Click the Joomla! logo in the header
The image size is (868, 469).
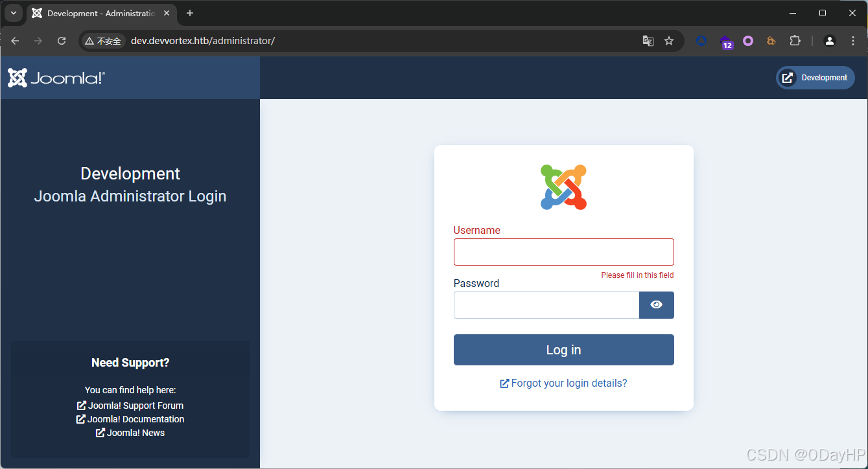click(55, 77)
